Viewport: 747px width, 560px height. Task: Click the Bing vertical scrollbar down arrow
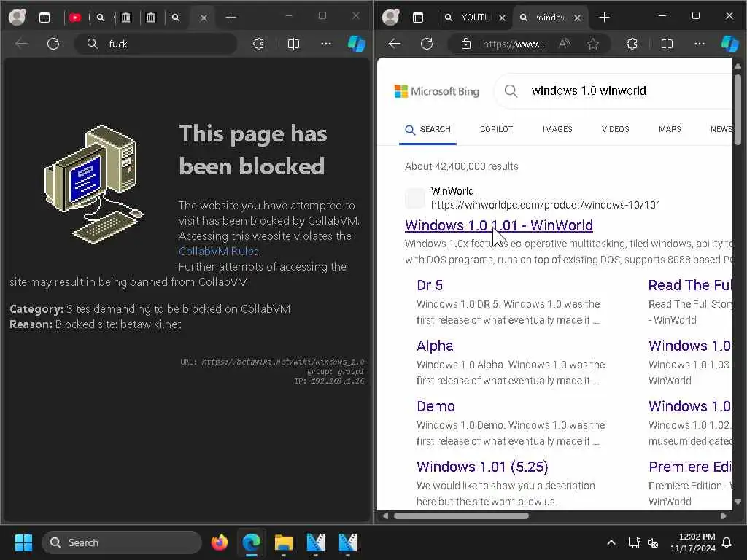coord(738,502)
